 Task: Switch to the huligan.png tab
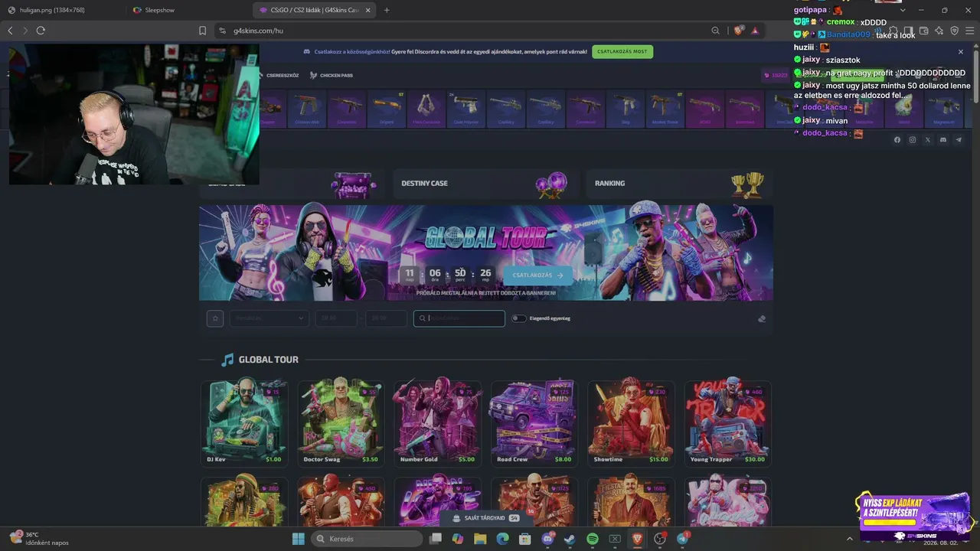click(52, 10)
